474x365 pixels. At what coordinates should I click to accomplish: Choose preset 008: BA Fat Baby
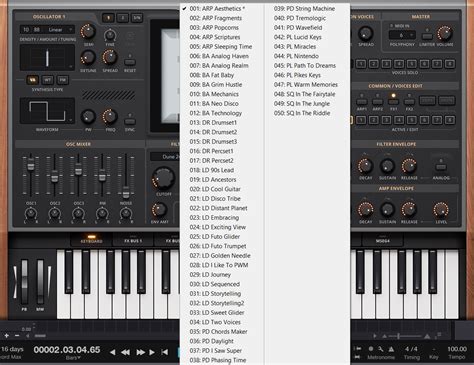pyautogui.click(x=212, y=75)
